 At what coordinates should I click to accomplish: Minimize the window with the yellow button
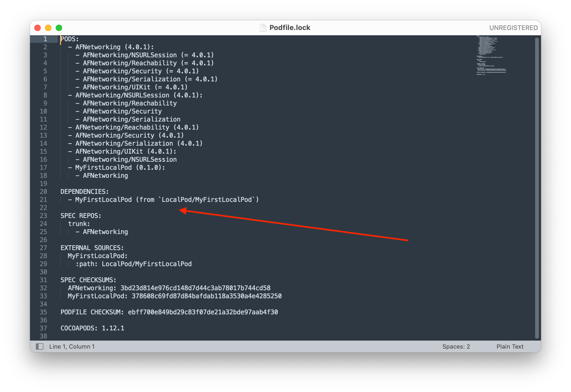(x=48, y=28)
